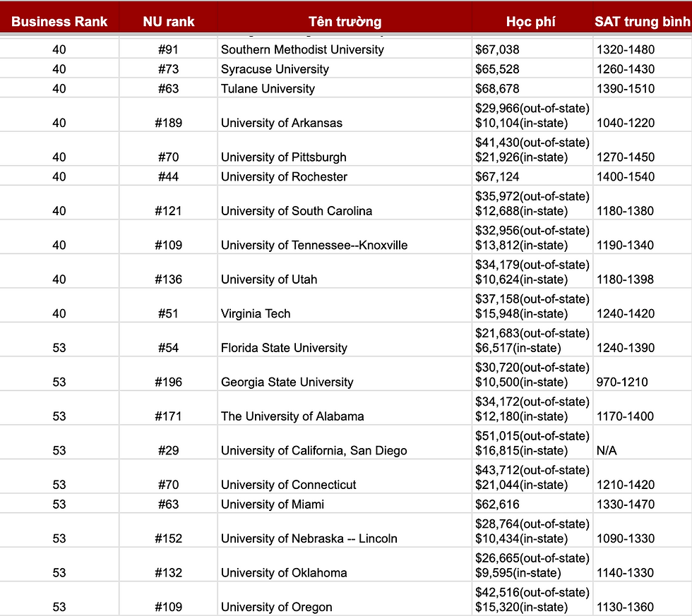The width and height of the screenshot is (692, 616).
Task: Select the University of Pittsburgh cell
Action: (345, 149)
